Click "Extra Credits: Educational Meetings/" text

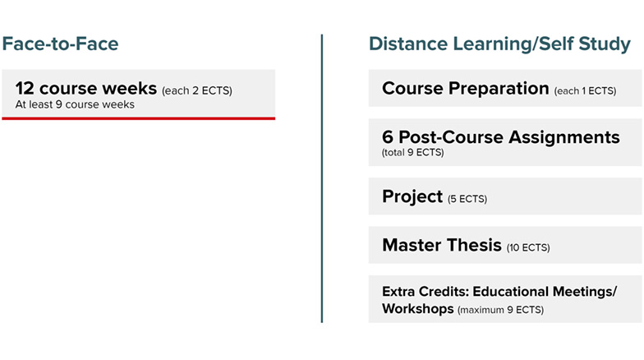tap(499, 291)
